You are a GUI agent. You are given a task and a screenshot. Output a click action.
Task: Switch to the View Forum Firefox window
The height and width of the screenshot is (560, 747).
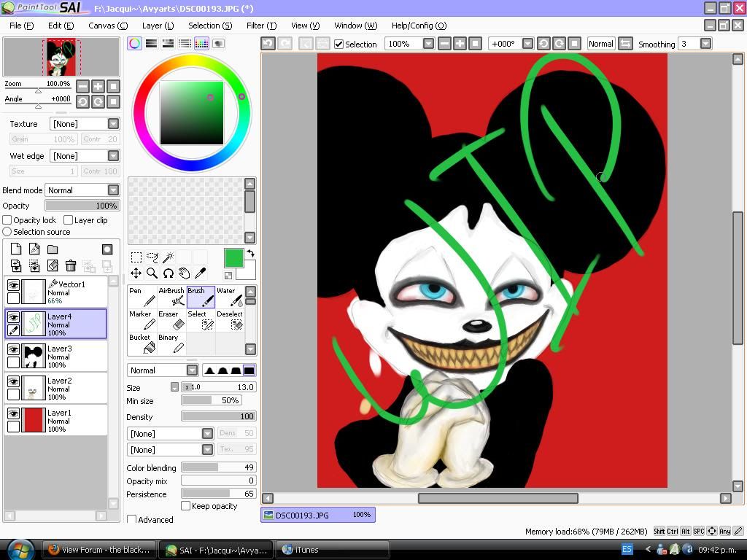[98, 550]
